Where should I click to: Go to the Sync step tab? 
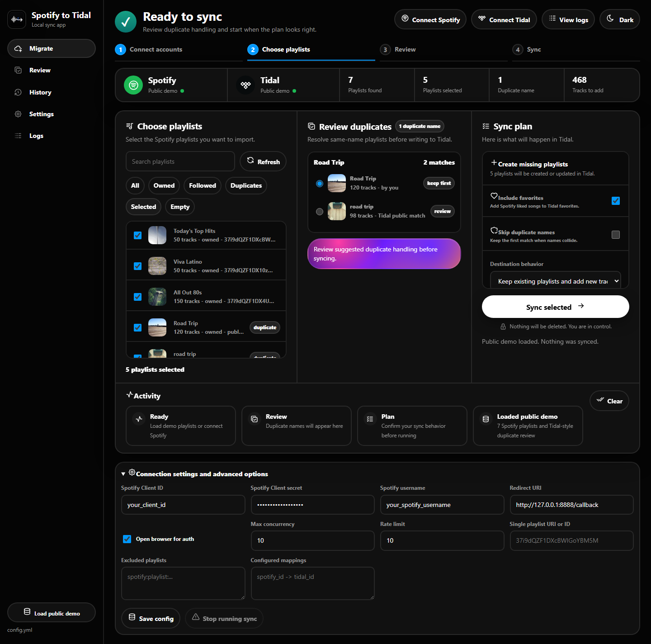(x=576, y=50)
